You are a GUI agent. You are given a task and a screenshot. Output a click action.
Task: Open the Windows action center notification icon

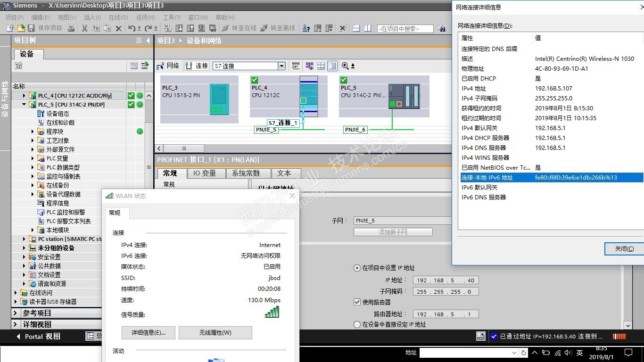pyautogui.click(x=628, y=353)
